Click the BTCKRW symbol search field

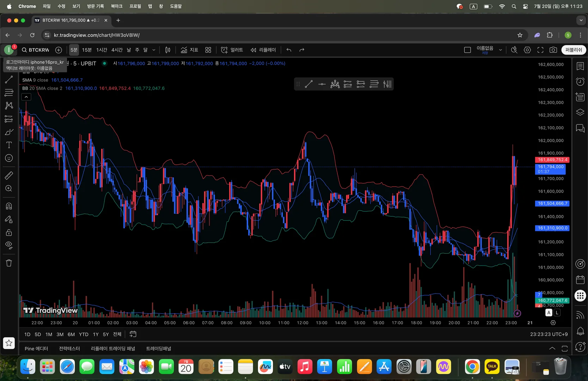click(x=36, y=50)
